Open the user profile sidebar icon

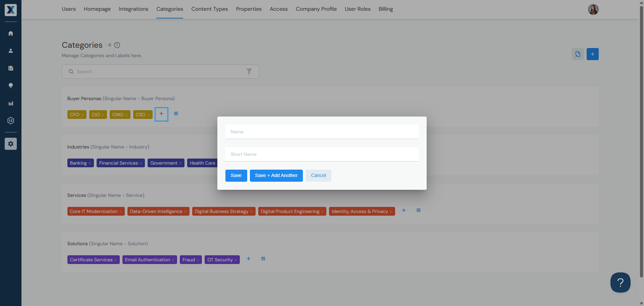click(11, 51)
